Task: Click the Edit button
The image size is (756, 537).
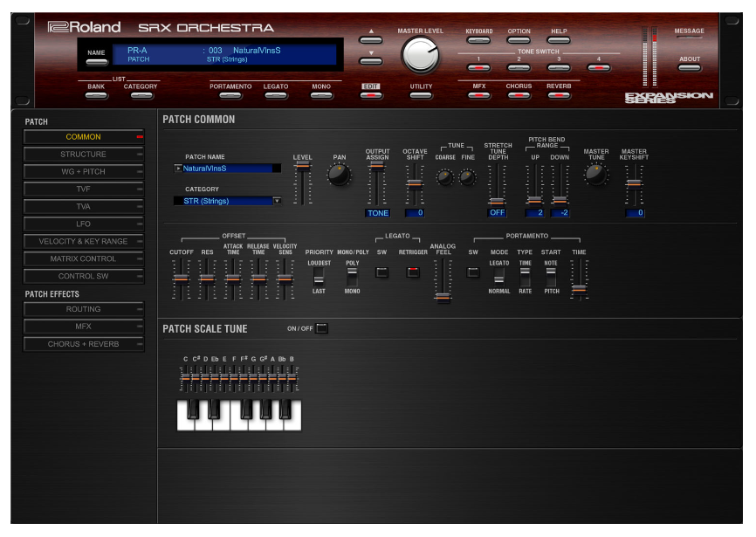Action: pos(371,95)
